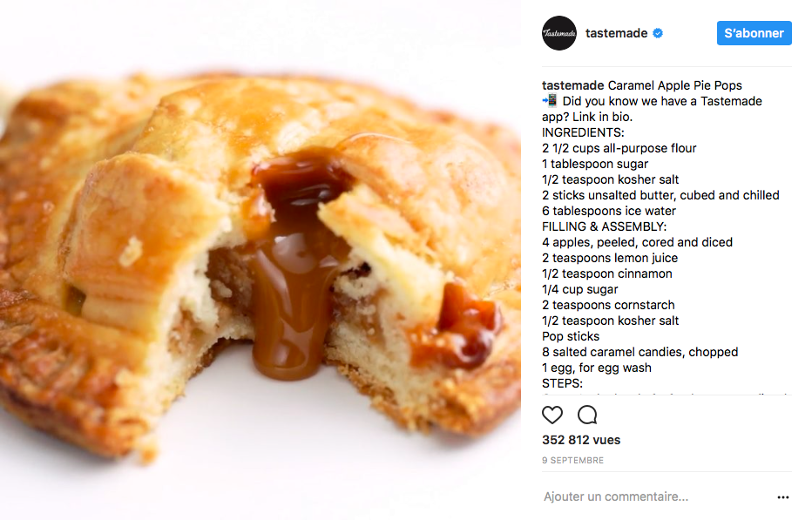Screen dimensions: 812x520
Task: Click the STEPS heading in caption
Action: coord(563,384)
